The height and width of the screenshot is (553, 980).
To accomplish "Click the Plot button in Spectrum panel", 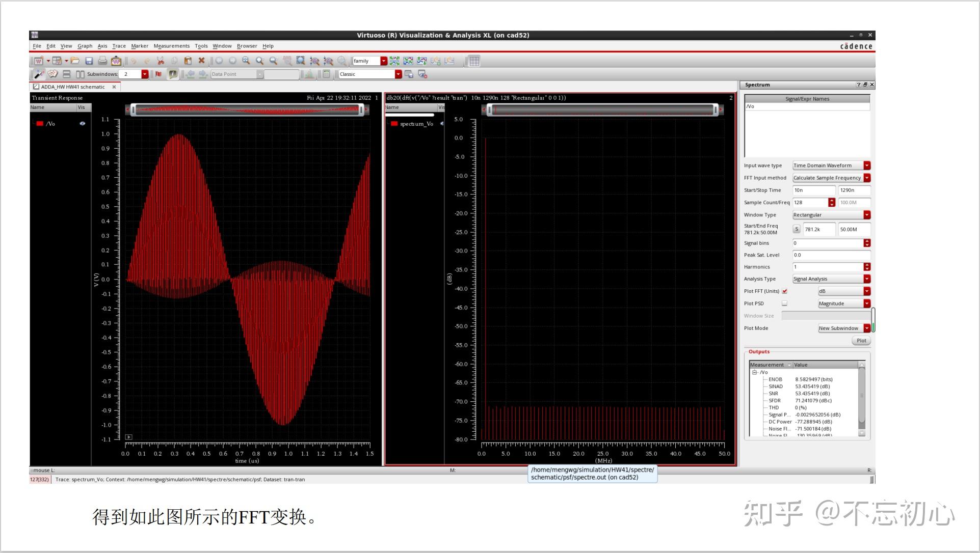I will [861, 341].
